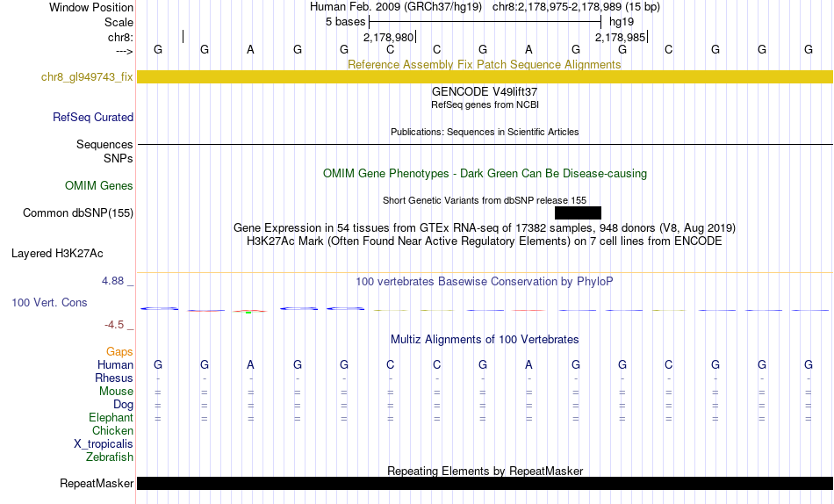834x504 pixels.
Task: Click the black RepeatMasker element bar
Action: pyautogui.click(x=485, y=483)
